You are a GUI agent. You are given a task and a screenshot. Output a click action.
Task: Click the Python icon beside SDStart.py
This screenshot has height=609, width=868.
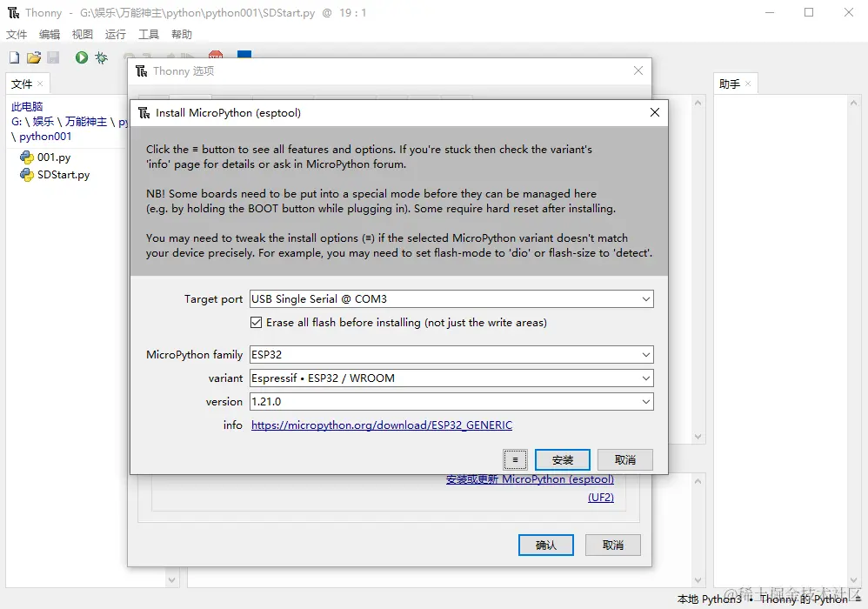(27, 175)
